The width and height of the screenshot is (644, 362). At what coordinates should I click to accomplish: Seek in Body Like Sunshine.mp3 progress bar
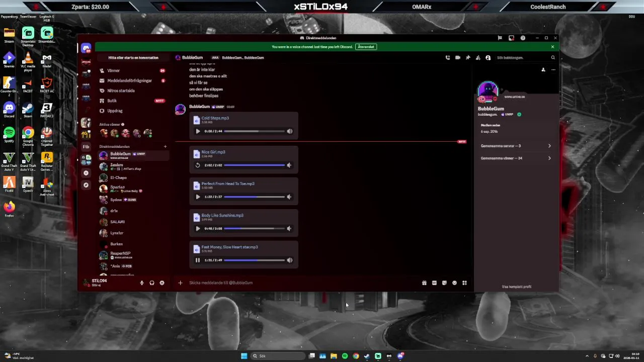point(254,228)
